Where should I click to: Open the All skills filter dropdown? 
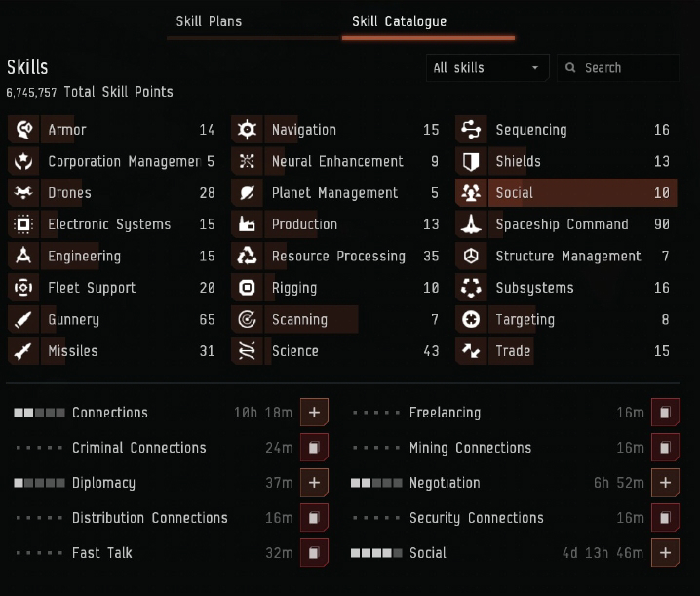click(x=486, y=68)
